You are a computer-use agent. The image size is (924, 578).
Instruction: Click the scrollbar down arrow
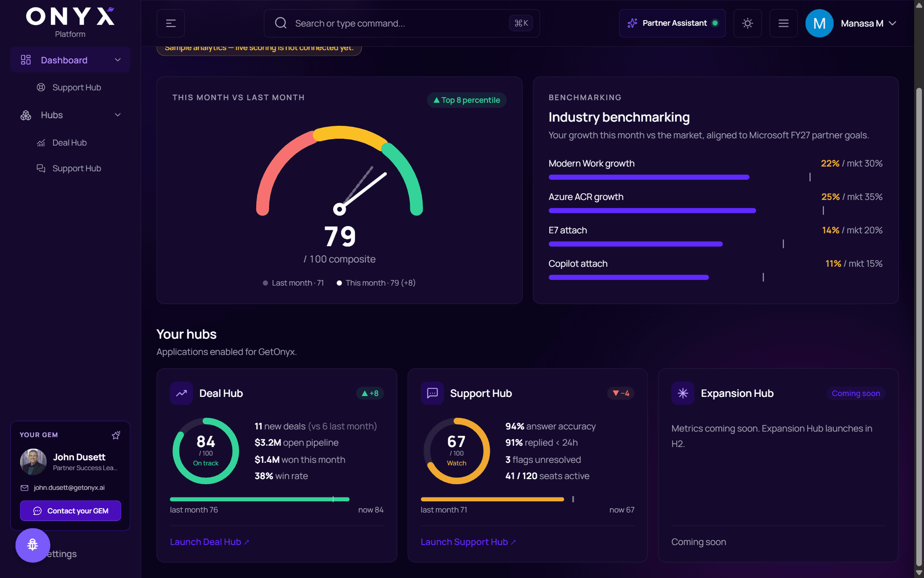pyautogui.click(x=919, y=573)
